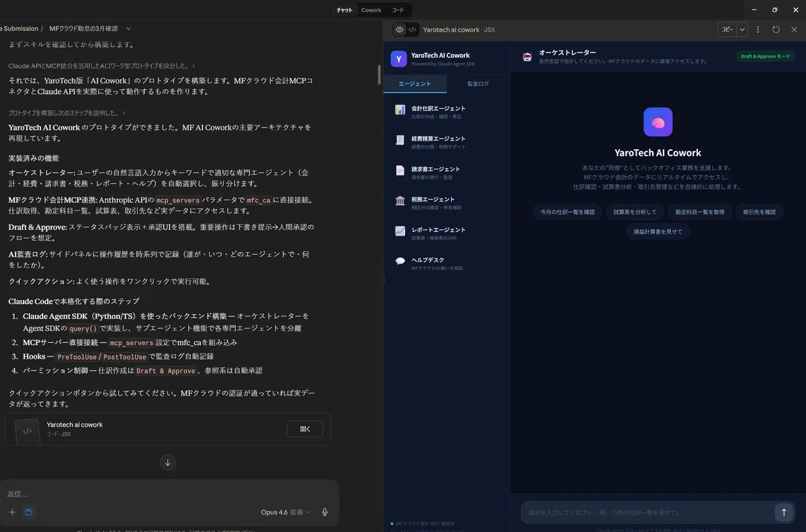Select the 請求書エージェント item
The height and width of the screenshot is (532, 806).
(446, 172)
